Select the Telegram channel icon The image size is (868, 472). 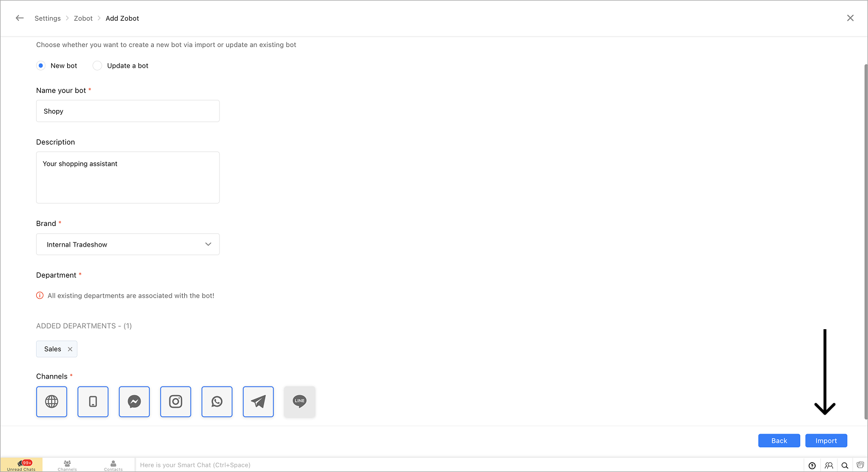(x=258, y=401)
